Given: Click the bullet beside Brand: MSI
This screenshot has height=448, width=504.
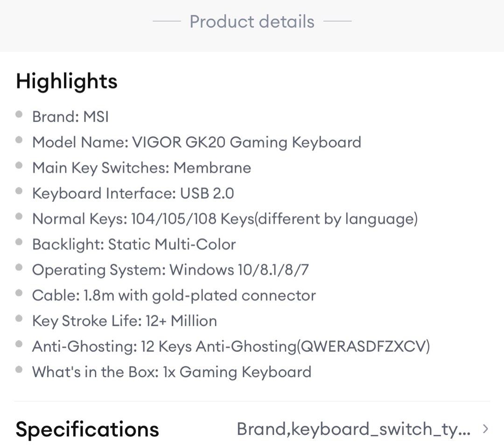Looking at the screenshot, I should coord(19,114).
